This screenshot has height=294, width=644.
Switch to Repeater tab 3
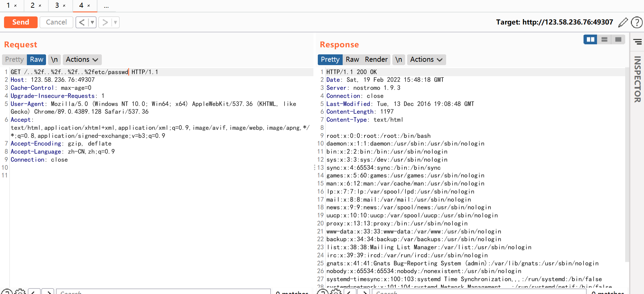click(57, 5)
